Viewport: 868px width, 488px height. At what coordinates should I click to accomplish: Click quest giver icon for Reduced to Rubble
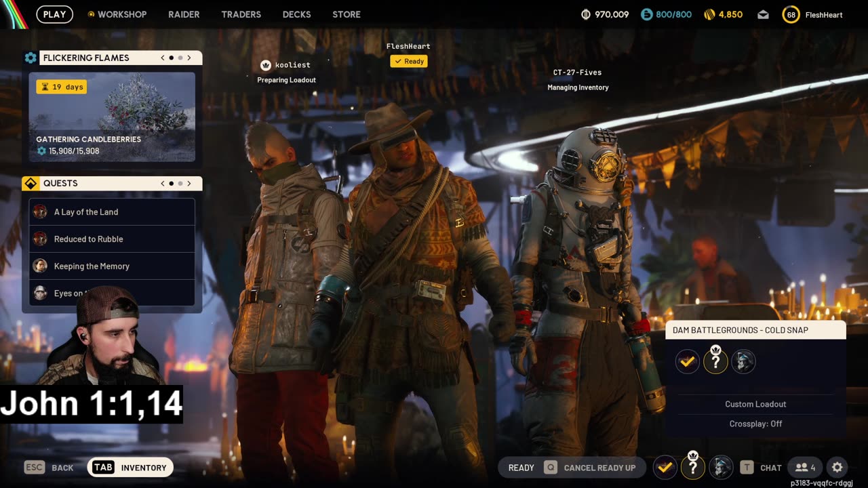[40, 239]
